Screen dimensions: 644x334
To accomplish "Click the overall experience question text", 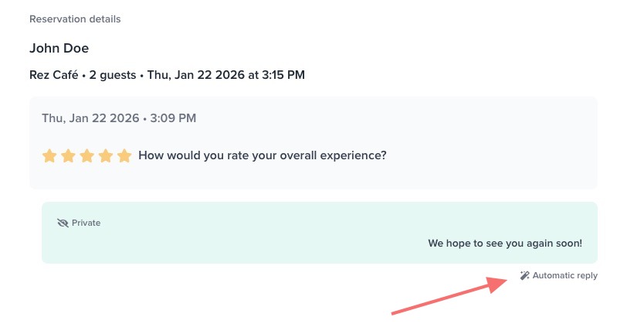I will (263, 155).
